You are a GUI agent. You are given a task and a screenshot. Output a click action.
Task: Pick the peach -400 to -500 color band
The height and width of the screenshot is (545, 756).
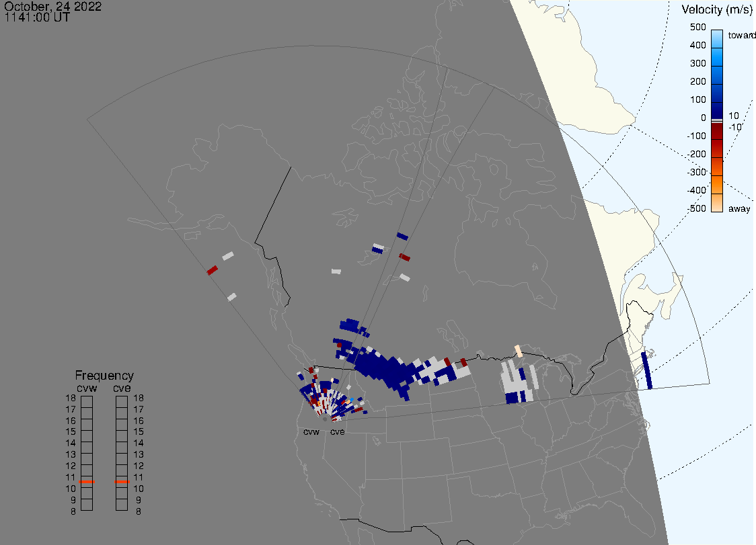717,203
